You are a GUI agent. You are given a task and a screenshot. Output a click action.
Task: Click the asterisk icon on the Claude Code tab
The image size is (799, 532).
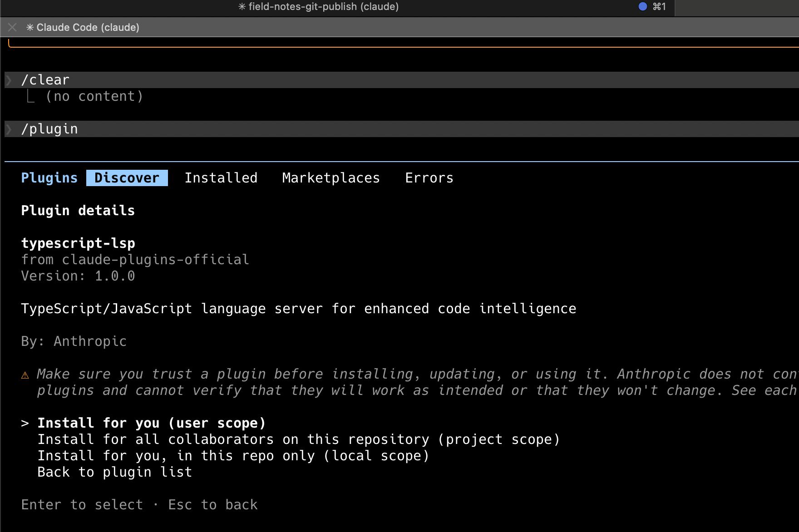click(x=29, y=27)
